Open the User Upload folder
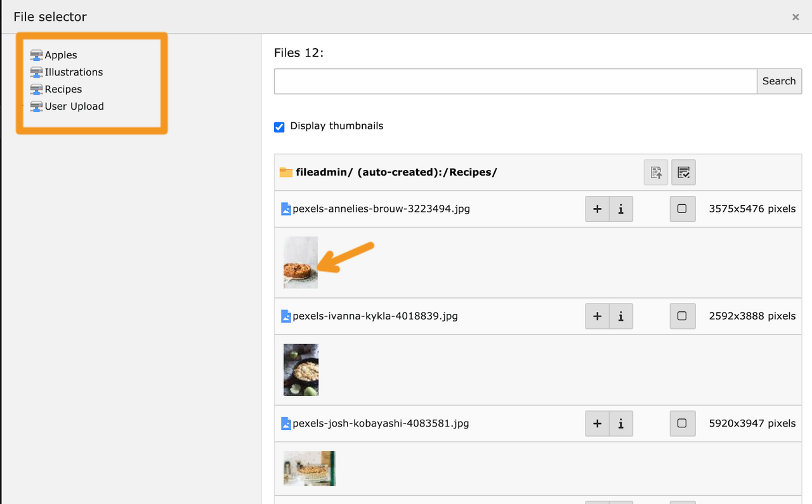 tap(74, 107)
